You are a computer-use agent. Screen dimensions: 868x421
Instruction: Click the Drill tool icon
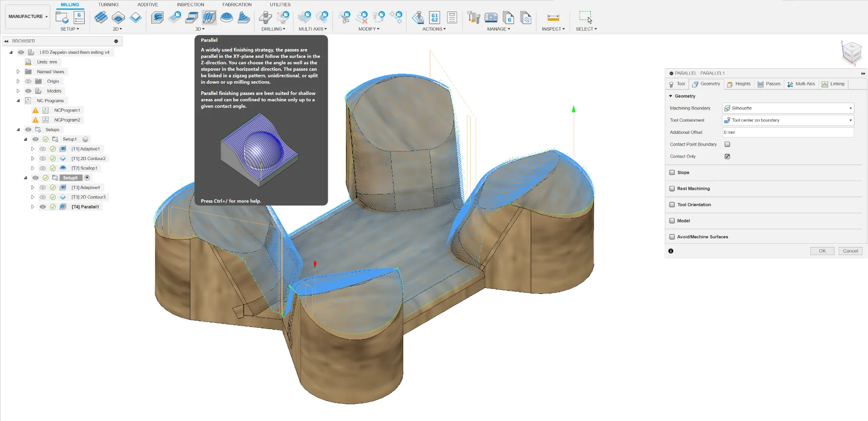click(x=265, y=18)
